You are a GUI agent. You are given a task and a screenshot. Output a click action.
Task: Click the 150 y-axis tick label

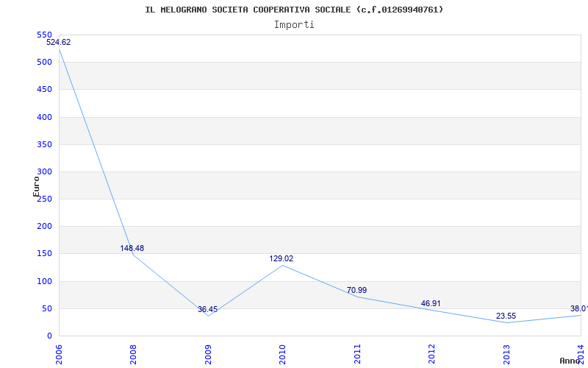[x=44, y=254]
